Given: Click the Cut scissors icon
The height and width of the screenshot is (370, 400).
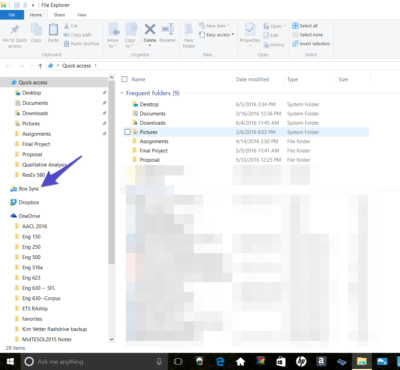Looking at the screenshot, I should coord(67,26).
